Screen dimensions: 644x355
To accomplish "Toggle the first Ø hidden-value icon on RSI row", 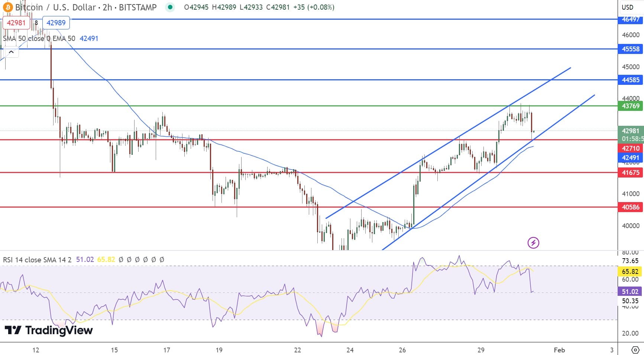I will tap(121, 260).
